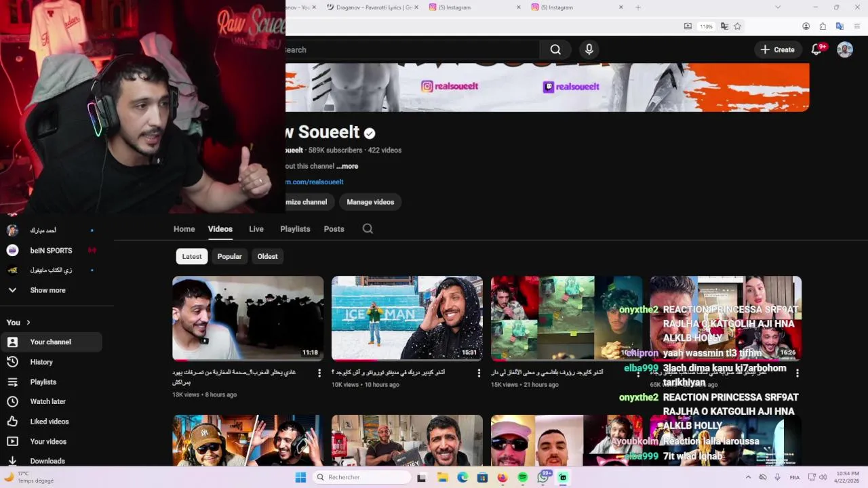Click the Customize channel button

click(x=309, y=202)
